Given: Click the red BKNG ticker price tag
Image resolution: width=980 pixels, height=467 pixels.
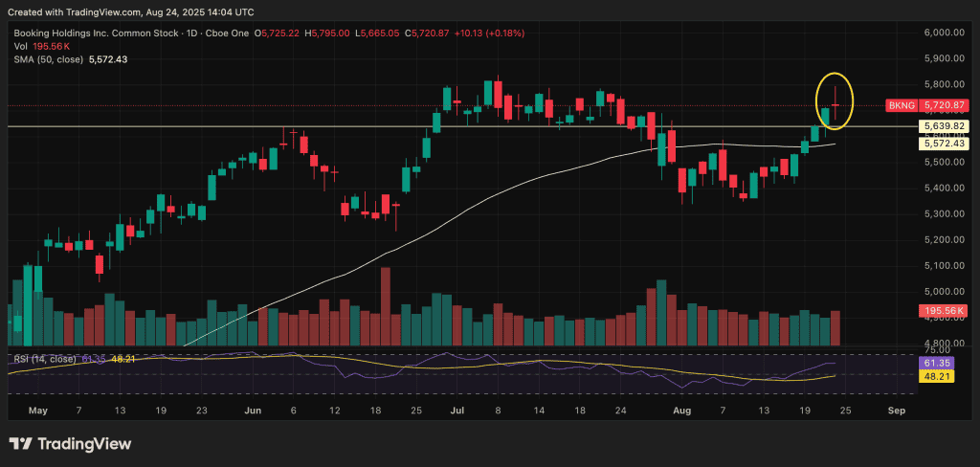Looking at the screenshot, I should (900, 105).
